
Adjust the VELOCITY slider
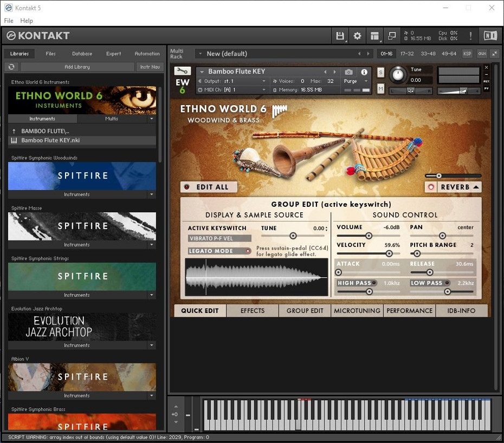coord(369,254)
